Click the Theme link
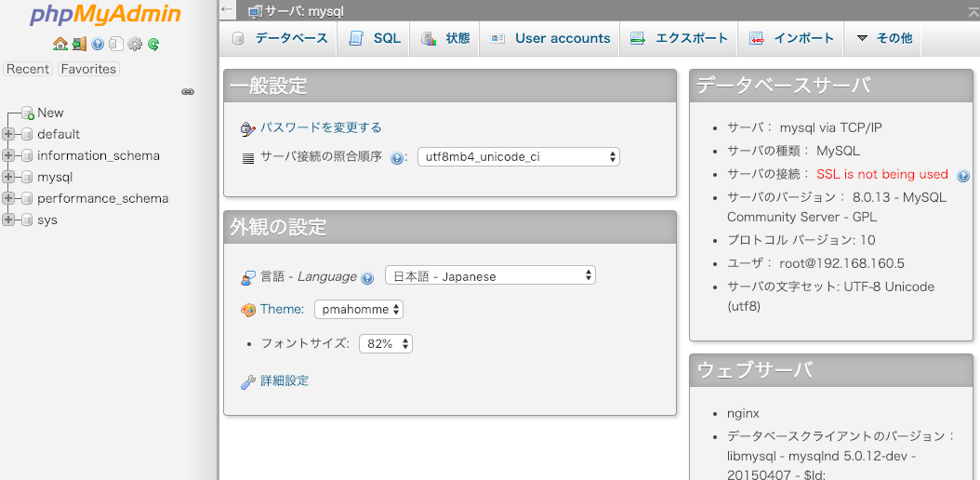This screenshot has height=480, width=980. [282, 310]
